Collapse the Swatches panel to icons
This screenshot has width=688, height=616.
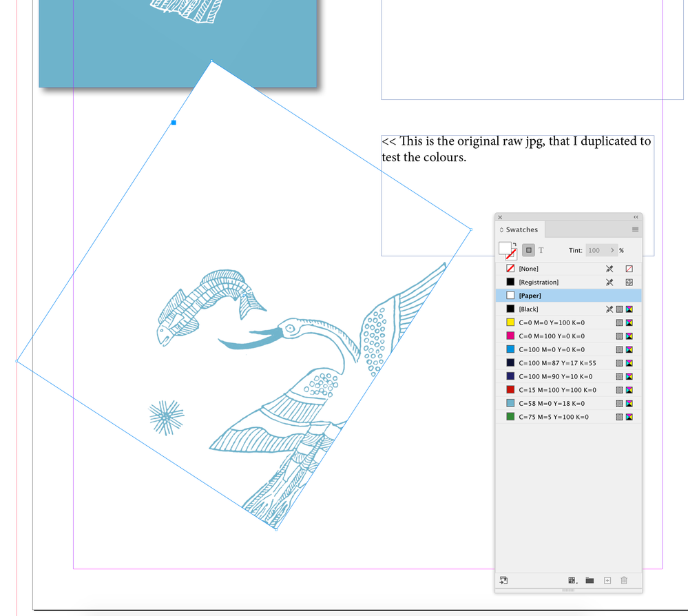tap(635, 217)
